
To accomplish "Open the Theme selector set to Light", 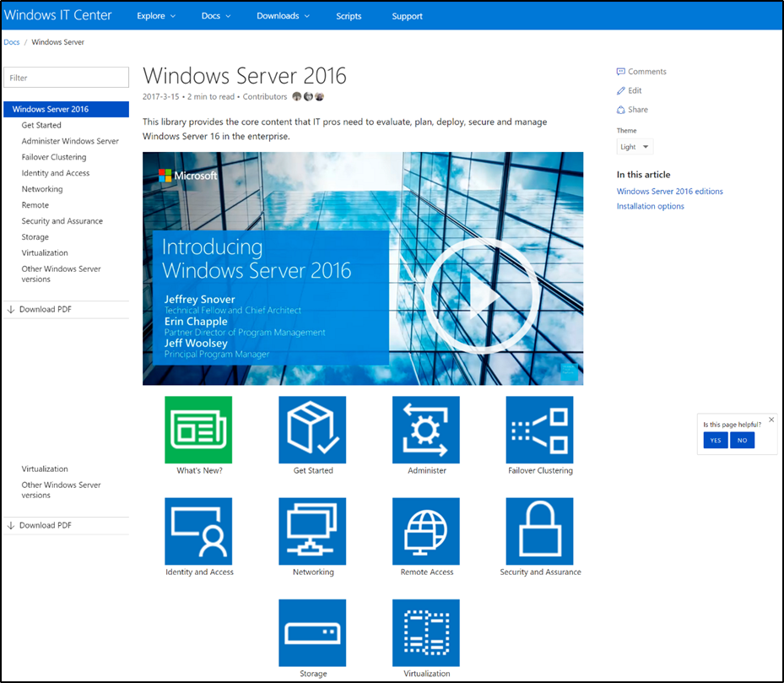I will point(635,146).
